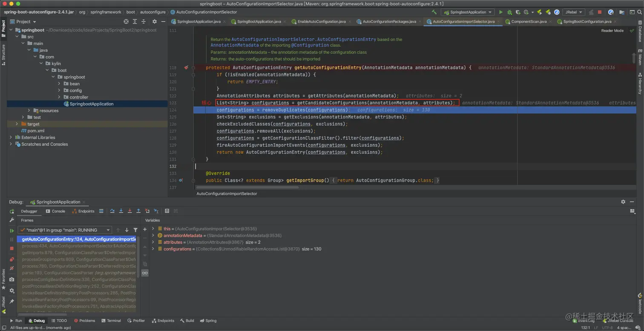Open the TODO tool window
The width and height of the screenshot is (644, 331).
[x=59, y=321]
